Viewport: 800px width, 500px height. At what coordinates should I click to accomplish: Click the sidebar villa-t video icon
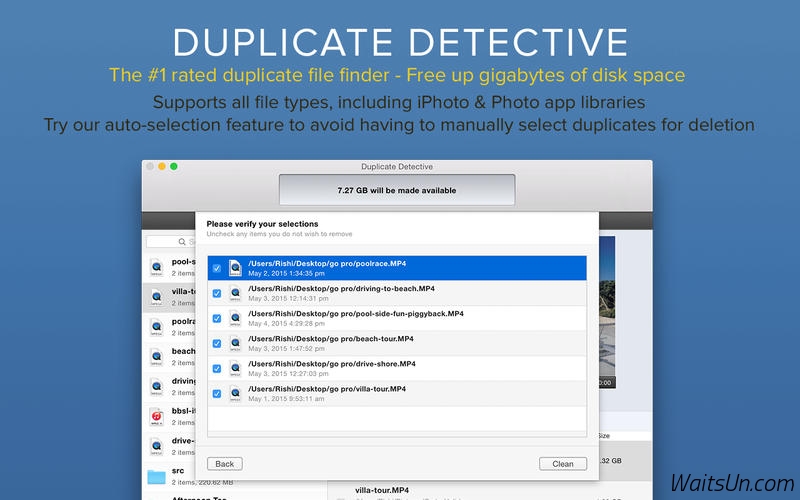point(157,297)
